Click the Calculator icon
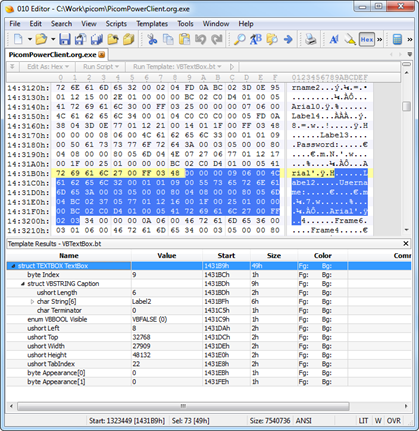Viewport: 419px width, 431px height. tap(397, 39)
